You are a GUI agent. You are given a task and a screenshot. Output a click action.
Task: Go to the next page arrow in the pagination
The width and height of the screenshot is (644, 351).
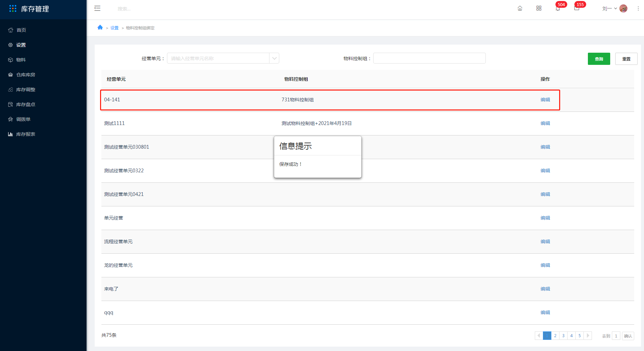(x=588, y=335)
